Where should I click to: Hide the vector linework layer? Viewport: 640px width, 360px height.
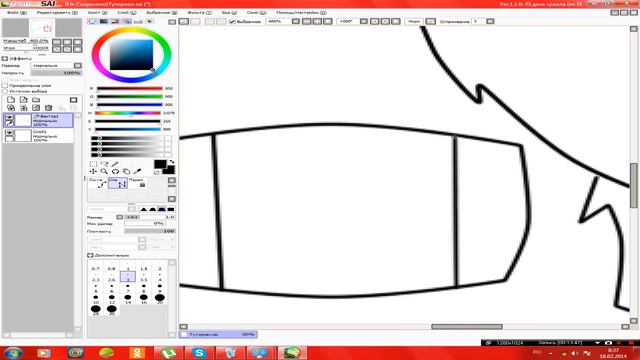point(9,117)
